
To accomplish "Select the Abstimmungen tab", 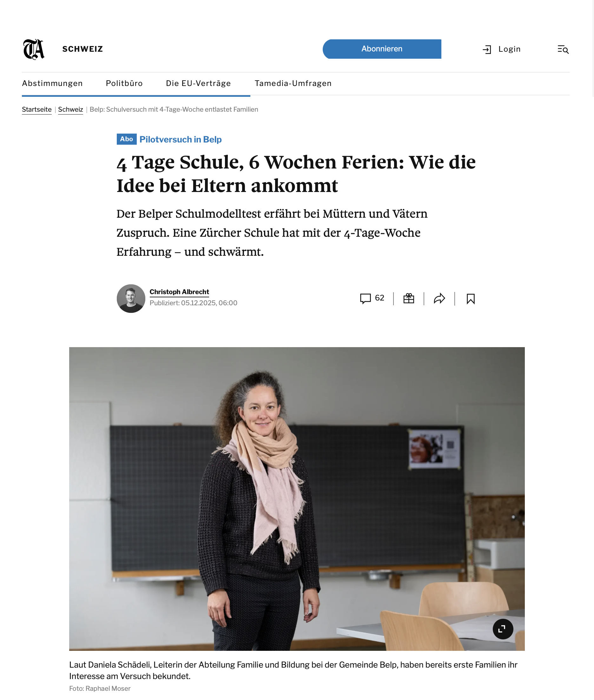I will pos(52,83).
